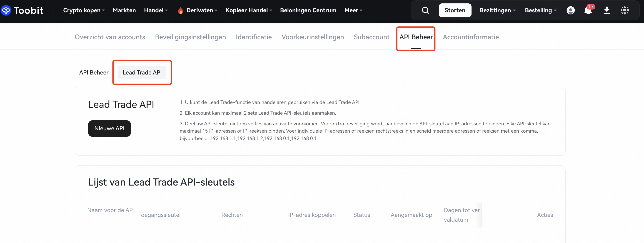Open the Bestelling dropdown
This screenshot has width=644, height=243.
(x=541, y=10)
